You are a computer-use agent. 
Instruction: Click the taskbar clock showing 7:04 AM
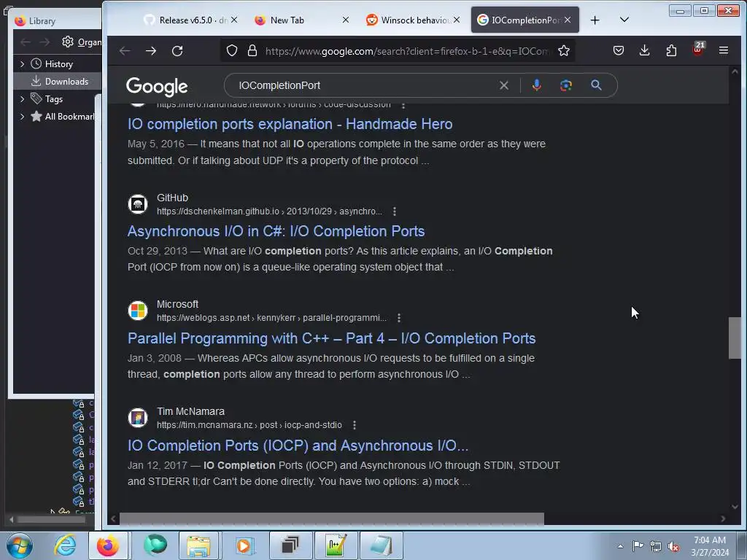tap(710, 545)
